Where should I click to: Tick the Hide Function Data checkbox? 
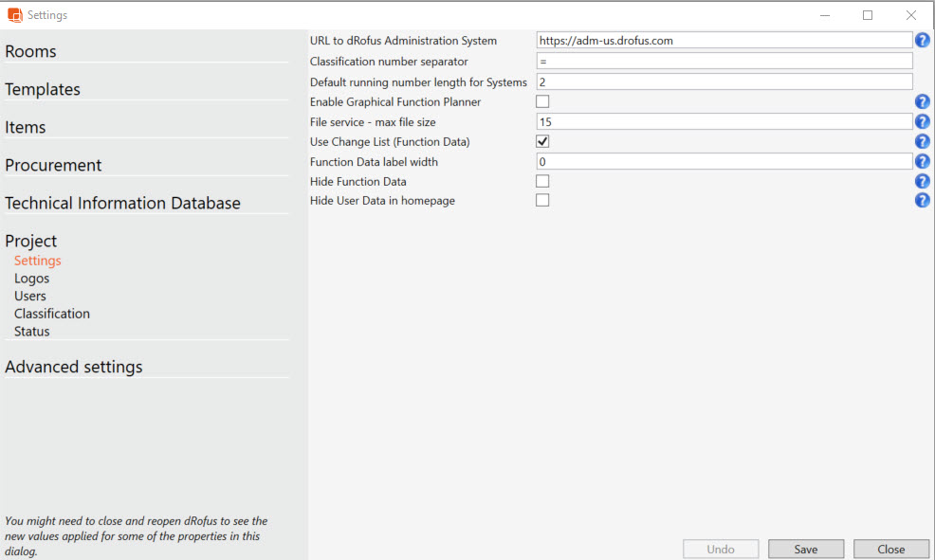pos(542,181)
